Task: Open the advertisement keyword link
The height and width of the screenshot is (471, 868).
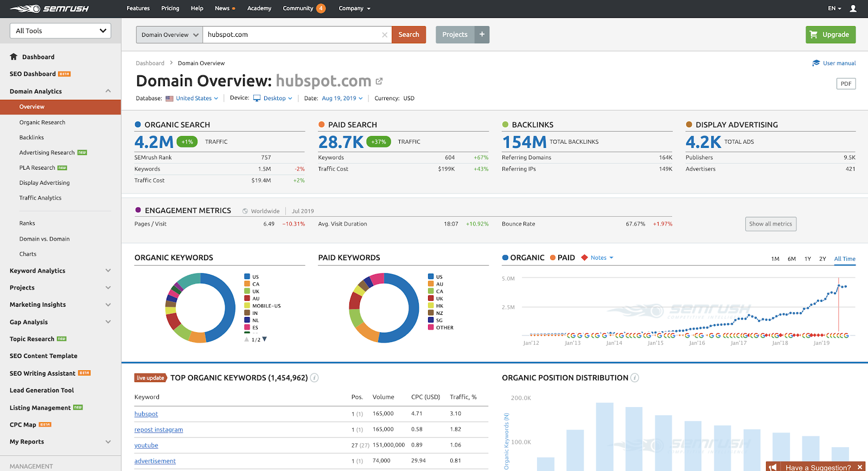Action: click(x=155, y=461)
